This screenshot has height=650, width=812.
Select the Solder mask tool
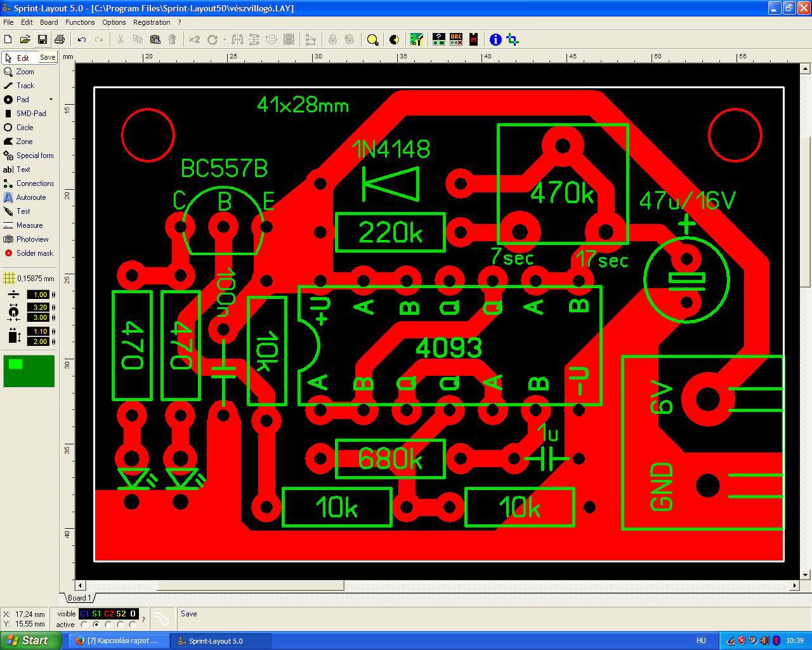click(x=29, y=253)
